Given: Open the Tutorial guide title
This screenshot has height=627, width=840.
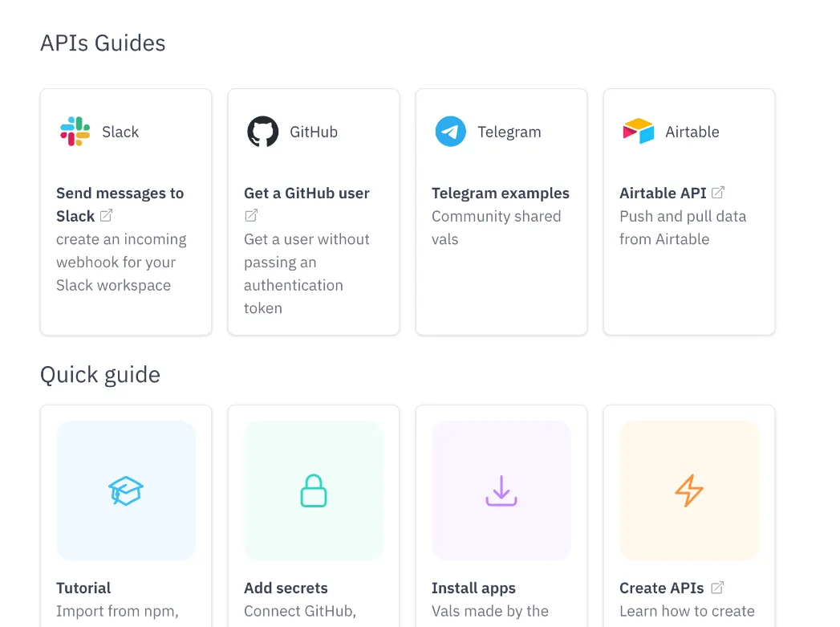Looking at the screenshot, I should click(x=83, y=588).
